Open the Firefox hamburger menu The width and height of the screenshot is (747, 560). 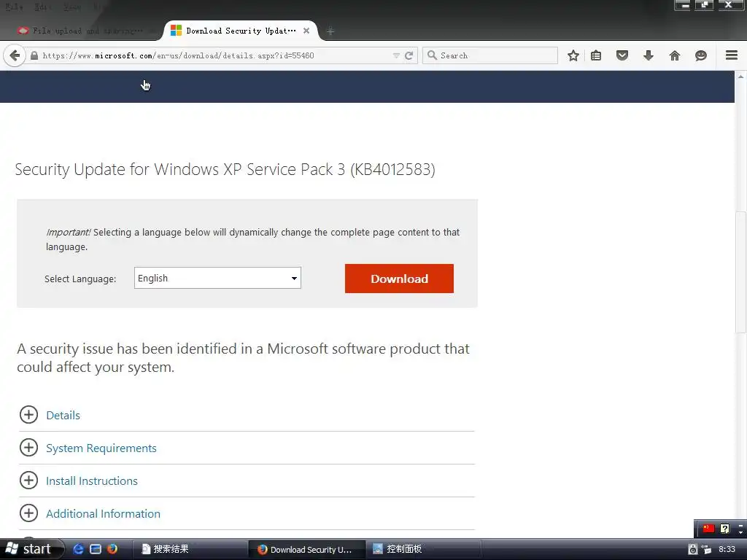coord(732,55)
